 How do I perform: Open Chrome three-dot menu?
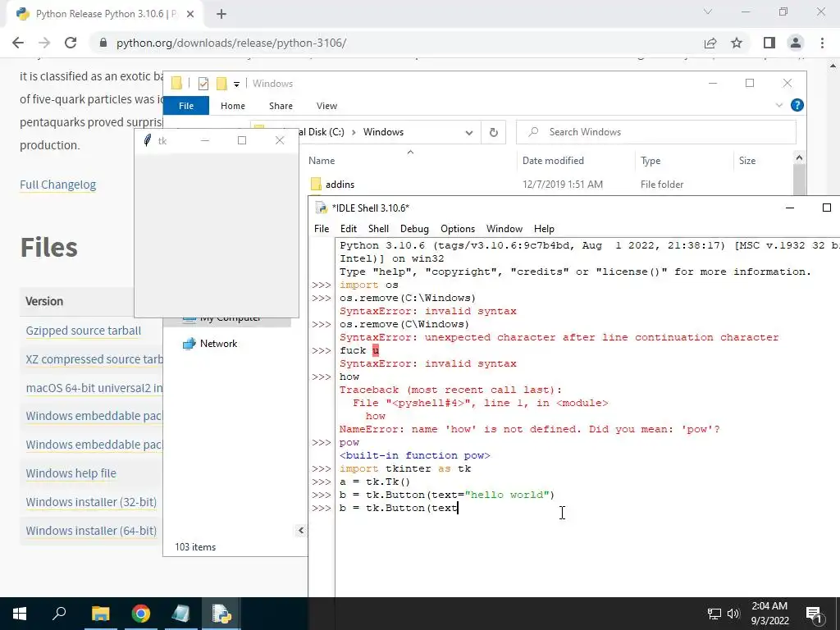click(x=822, y=43)
